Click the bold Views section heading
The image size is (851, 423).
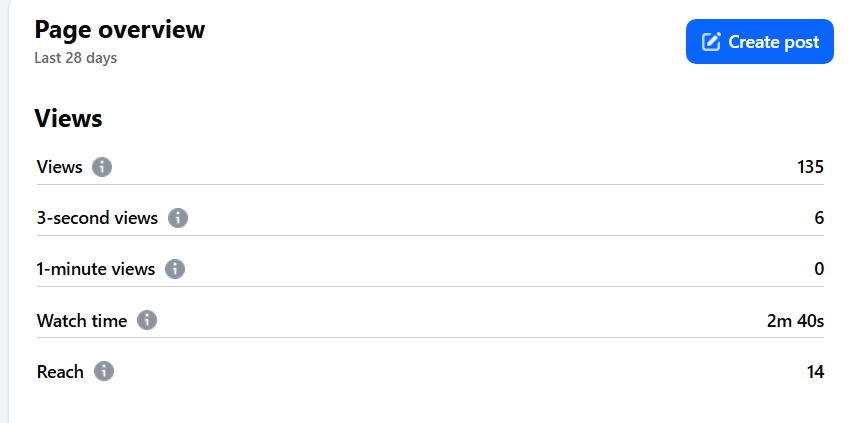(x=68, y=118)
